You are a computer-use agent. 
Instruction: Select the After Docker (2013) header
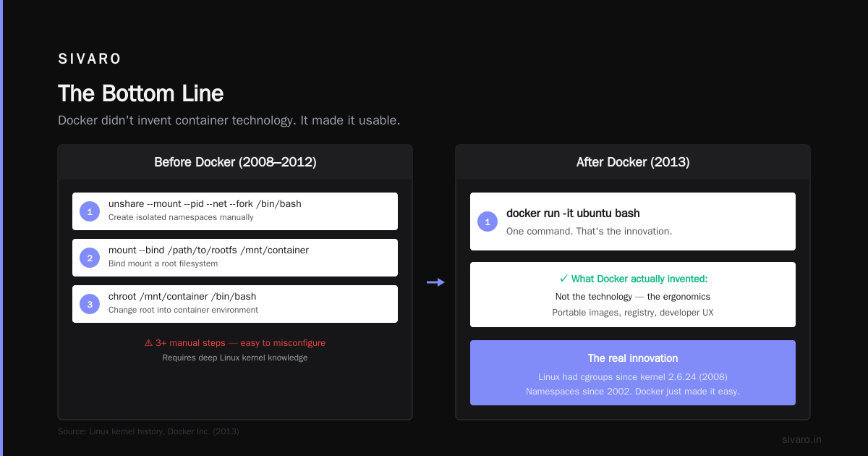[633, 162]
